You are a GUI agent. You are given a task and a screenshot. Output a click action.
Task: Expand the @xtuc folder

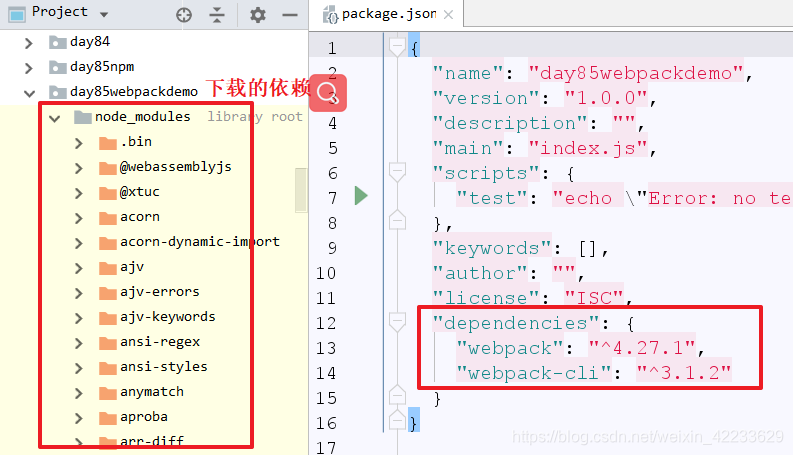tap(78, 193)
